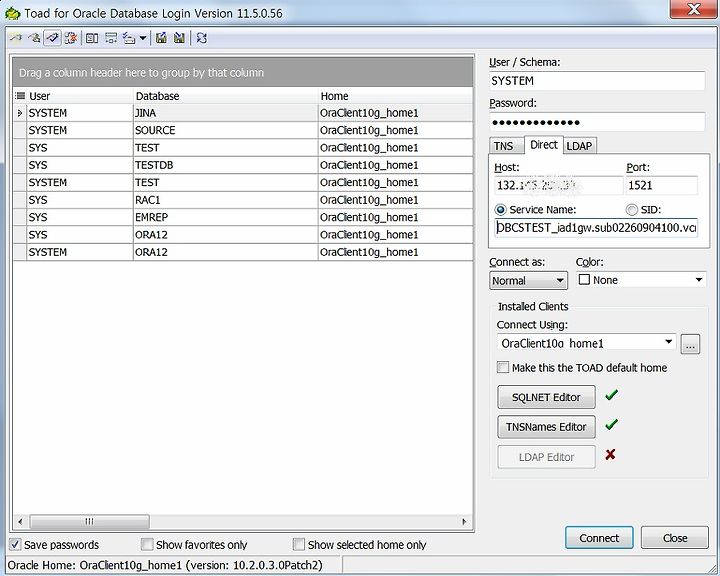
Task: Click the Toad frog icon in title bar
Action: (12, 13)
